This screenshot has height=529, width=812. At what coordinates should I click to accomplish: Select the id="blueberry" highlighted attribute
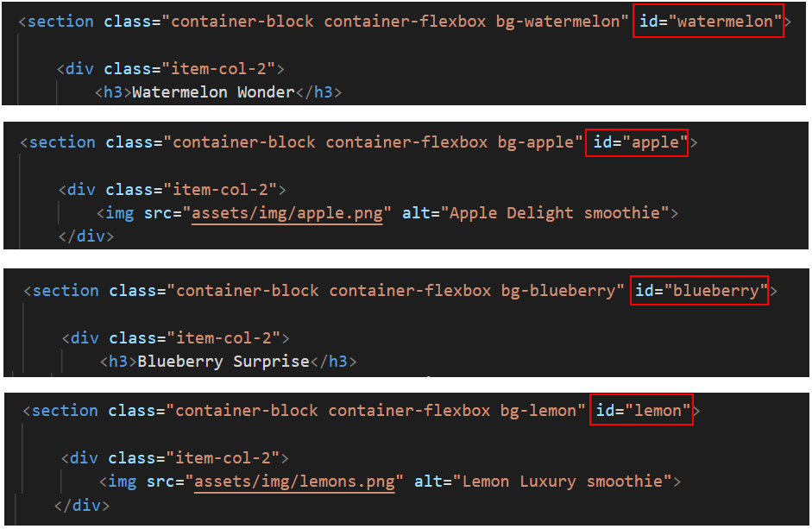point(699,291)
